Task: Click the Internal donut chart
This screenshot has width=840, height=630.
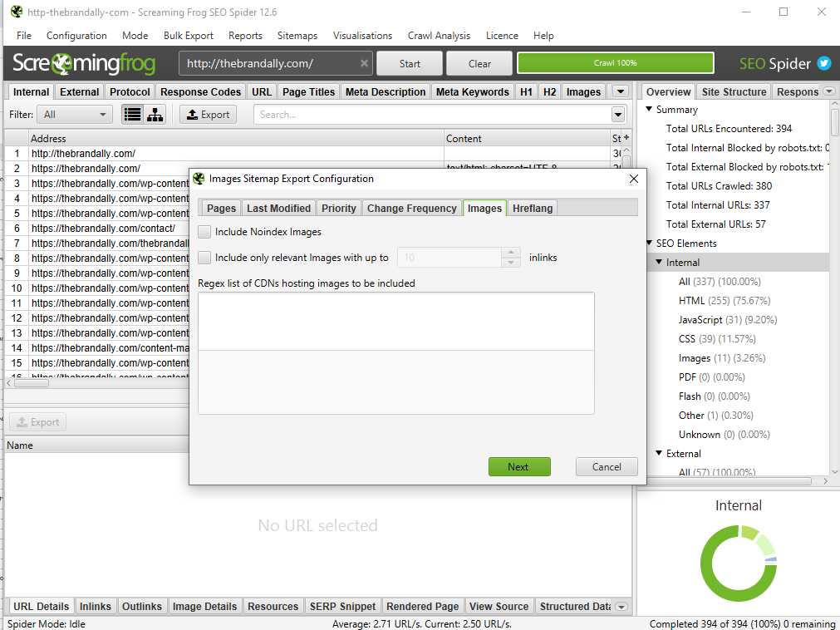Action: [738, 563]
